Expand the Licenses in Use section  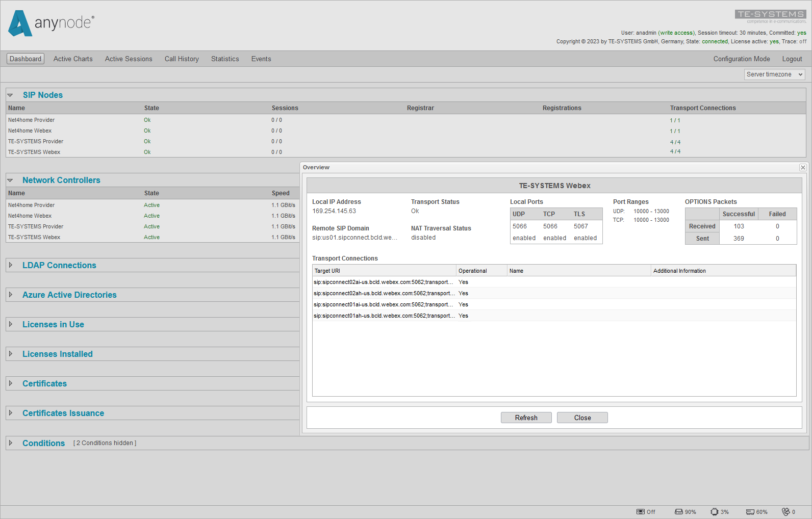coord(10,324)
